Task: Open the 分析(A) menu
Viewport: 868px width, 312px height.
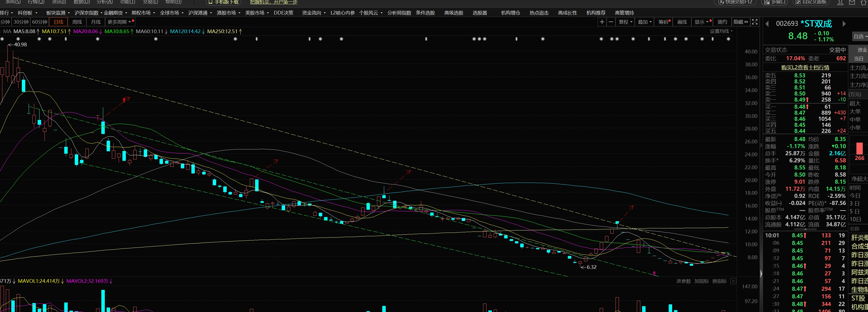Action: (x=105, y=2)
